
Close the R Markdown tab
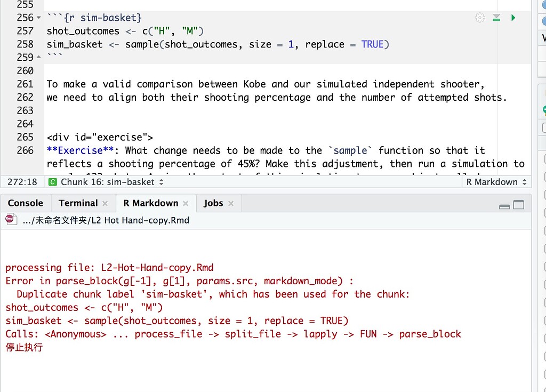click(186, 204)
